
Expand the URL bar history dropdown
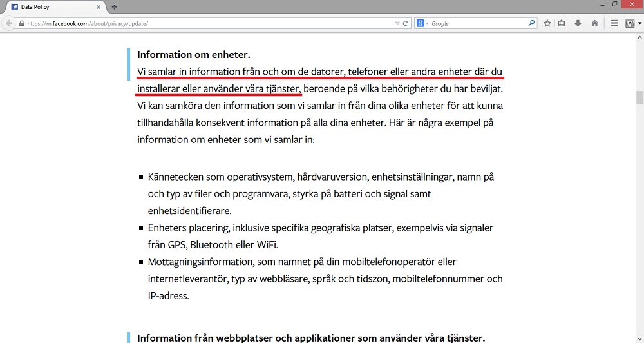397,23
